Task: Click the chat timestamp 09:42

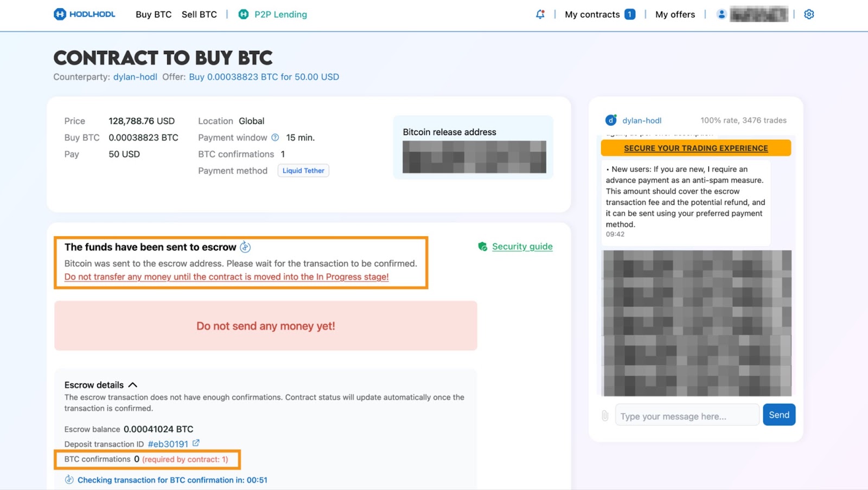Action: [615, 234]
